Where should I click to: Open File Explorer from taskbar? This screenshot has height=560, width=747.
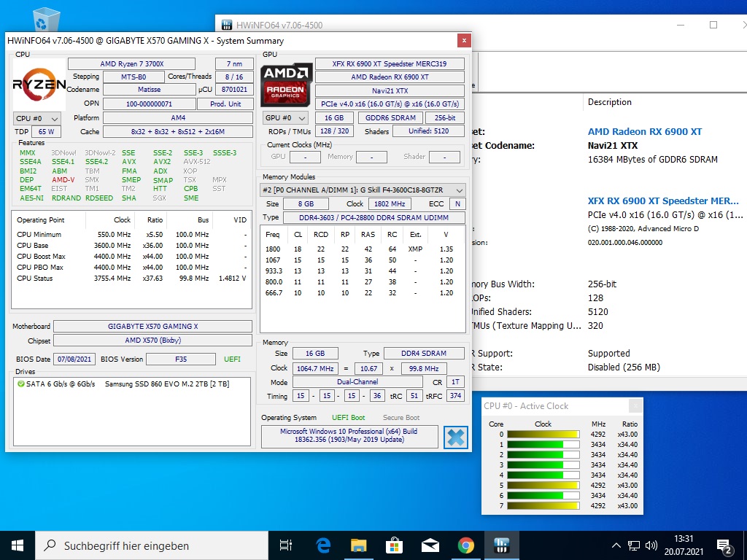(359, 545)
